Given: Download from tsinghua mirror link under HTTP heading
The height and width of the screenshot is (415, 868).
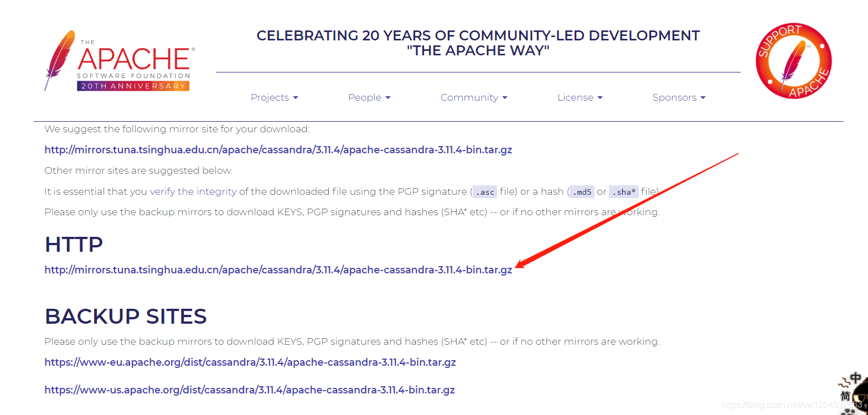Looking at the screenshot, I should tap(278, 270).
